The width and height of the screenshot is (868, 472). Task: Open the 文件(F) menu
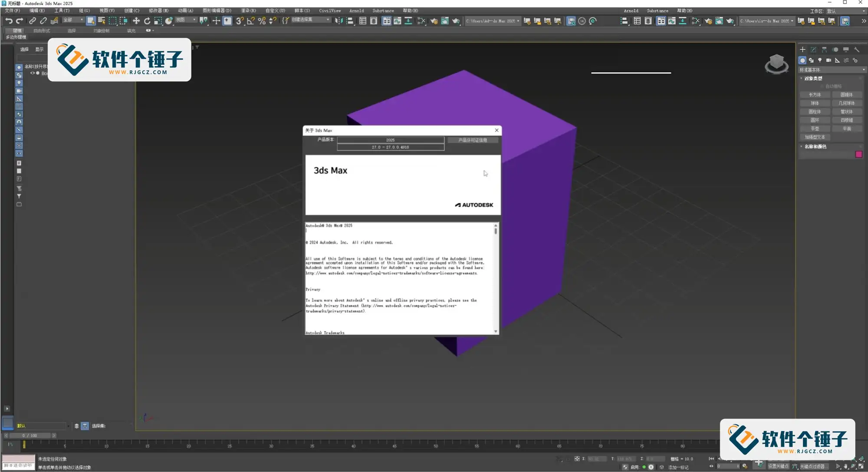pyautogui.click(x=12, y=10)
